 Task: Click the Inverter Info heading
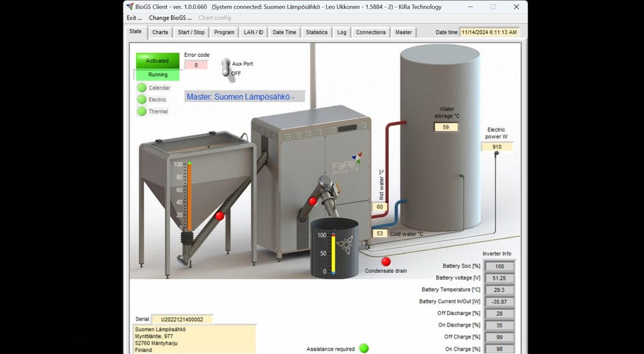point(497,253)
